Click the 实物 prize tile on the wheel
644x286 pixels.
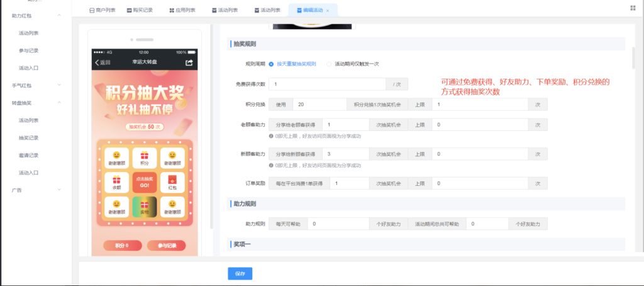tap(144, 207)
